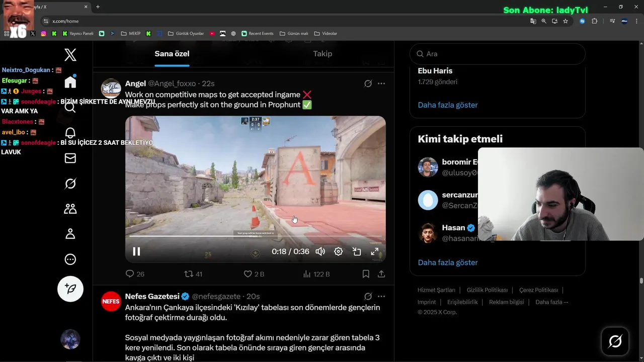Open Çerez Politikası footer link
Screen dimensions: 644x362
tap(538, 290)
